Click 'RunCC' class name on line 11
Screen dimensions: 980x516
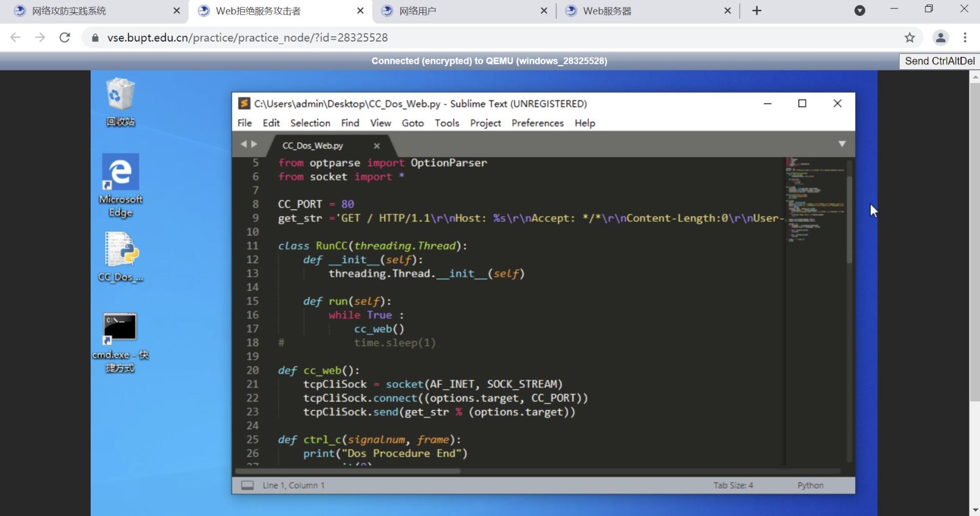(x=331, y=246)
